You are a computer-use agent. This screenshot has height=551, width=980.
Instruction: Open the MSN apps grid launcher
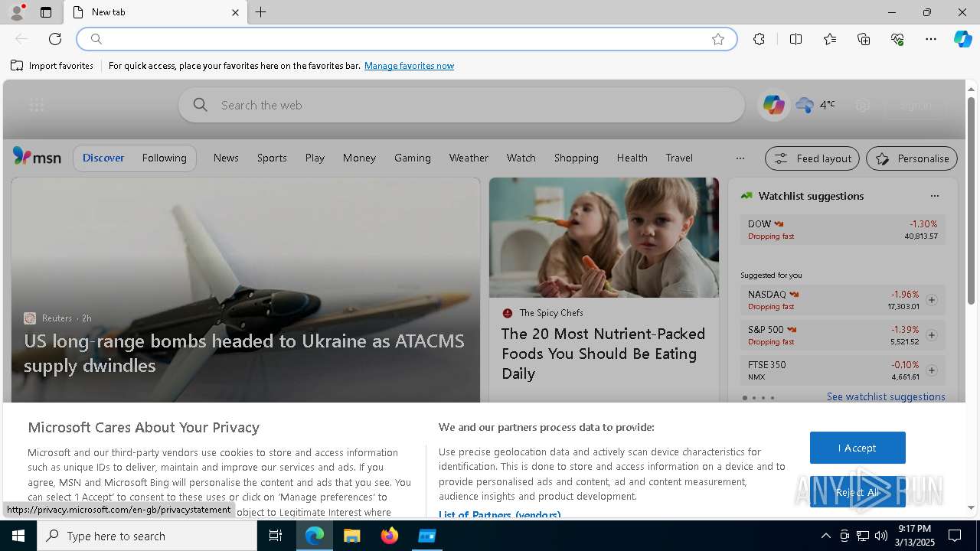tap(36, 106)
